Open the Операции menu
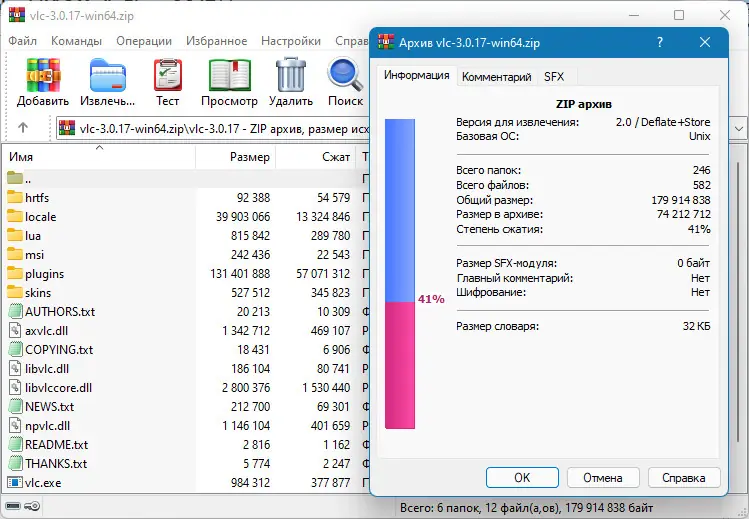Viewport: 749px width, 519px height. coord(144,41)
